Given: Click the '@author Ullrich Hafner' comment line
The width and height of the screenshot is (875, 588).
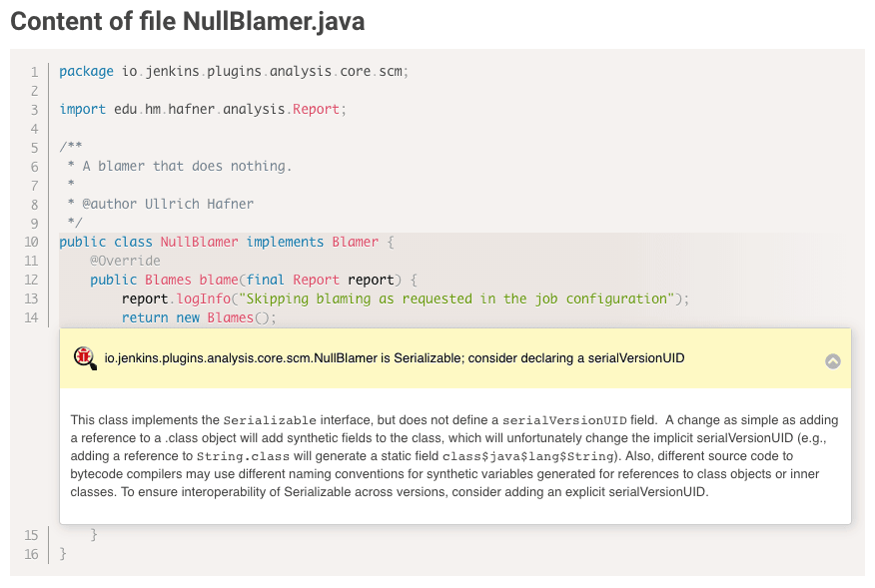Looking at the screenshot, I should click(x=167, y=204).
